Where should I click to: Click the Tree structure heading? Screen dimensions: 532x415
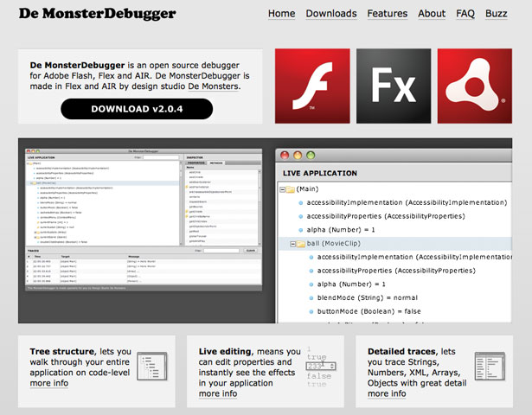click(62, 351)
